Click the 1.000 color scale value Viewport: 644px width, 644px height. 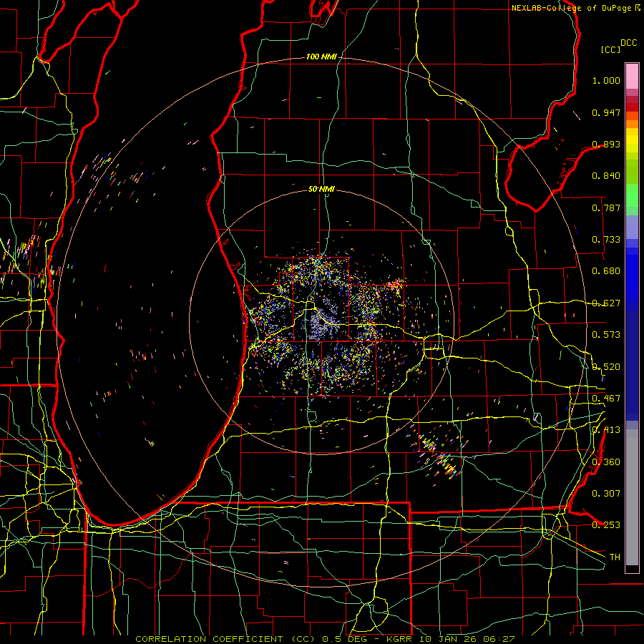tap(606, 80)
